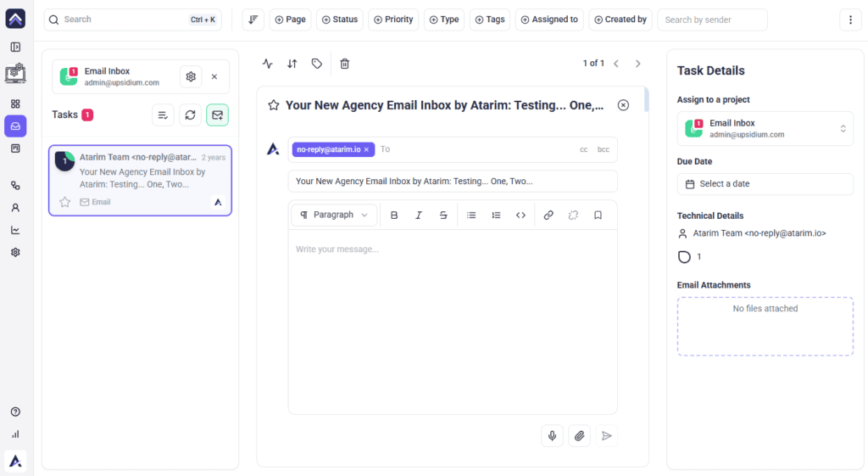This screenshot has width=868, height=476.
Task: Add an Assigned to filter
Action: click(x=549, y=20)
